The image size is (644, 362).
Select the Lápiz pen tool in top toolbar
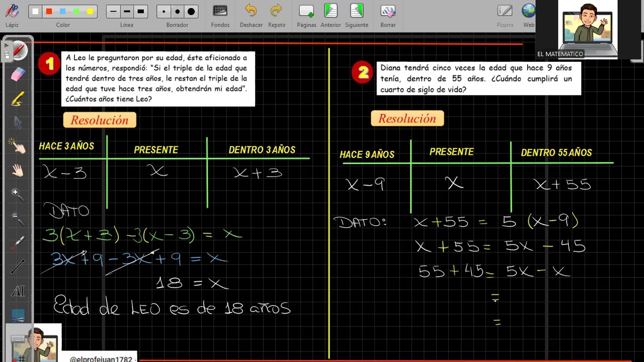point(12,11)
